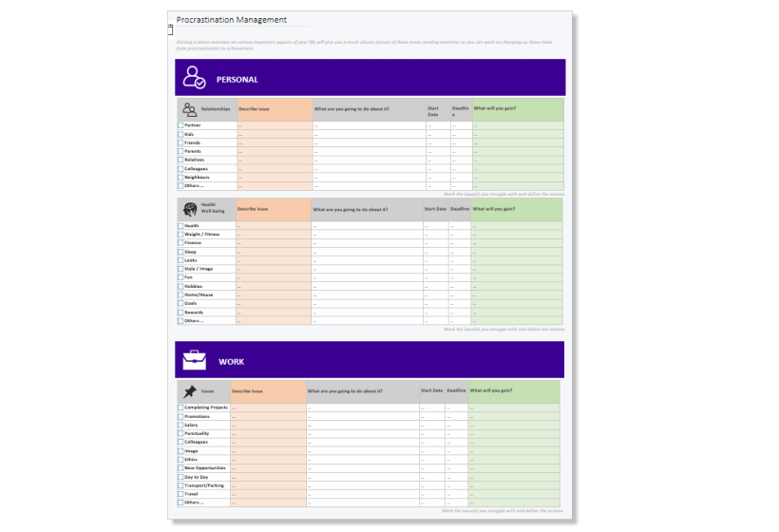Viewport: 779px width, 532px height.
Task: Check the Travel checkbox
Action: point(180,494)
